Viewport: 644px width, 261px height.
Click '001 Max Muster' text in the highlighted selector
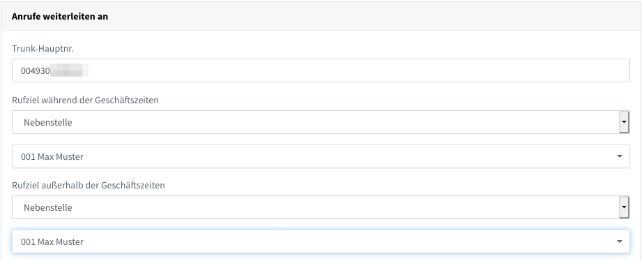pyautogui.click(x=52, y=241)
